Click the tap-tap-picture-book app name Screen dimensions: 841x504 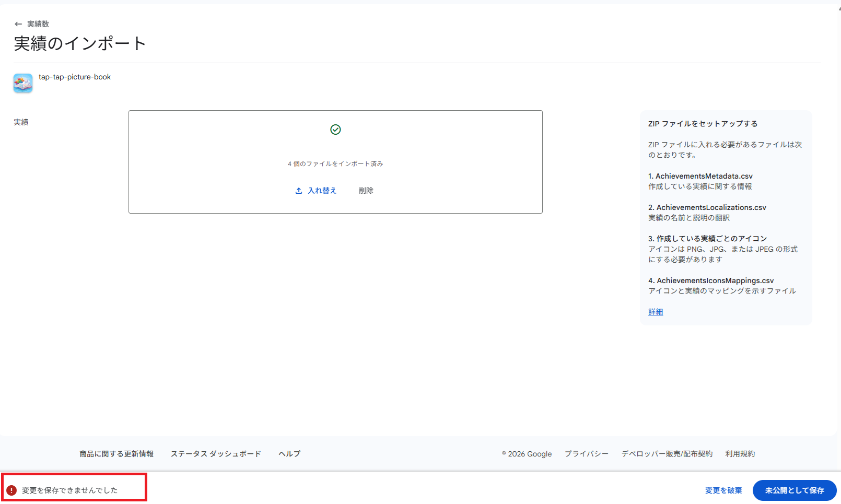tap(75, 77)
